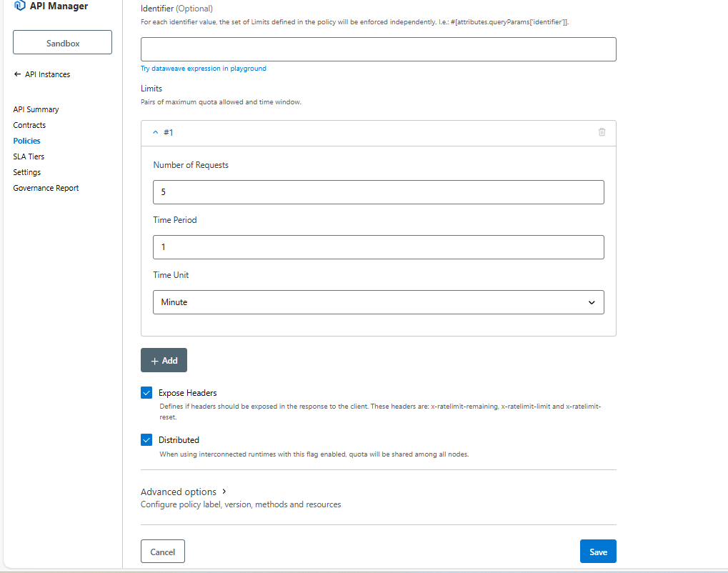The height and width of the screenshot is (573, 728).
Task: Open the Governance Report page
Action: point(46,188)
